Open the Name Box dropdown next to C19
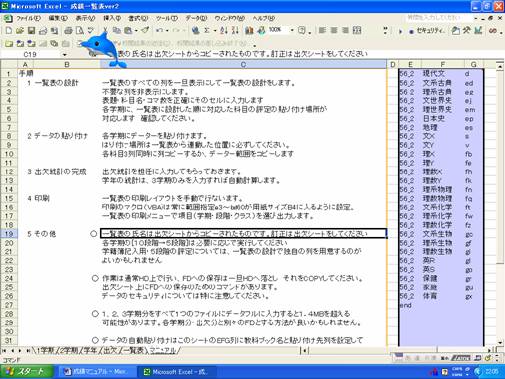505x379 pixels. (x=65, y=54)
